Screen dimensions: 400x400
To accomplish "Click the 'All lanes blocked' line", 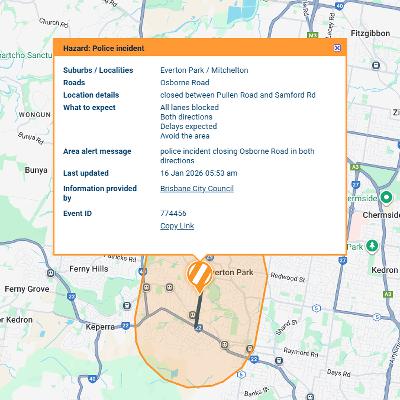I will coord(189,107).
